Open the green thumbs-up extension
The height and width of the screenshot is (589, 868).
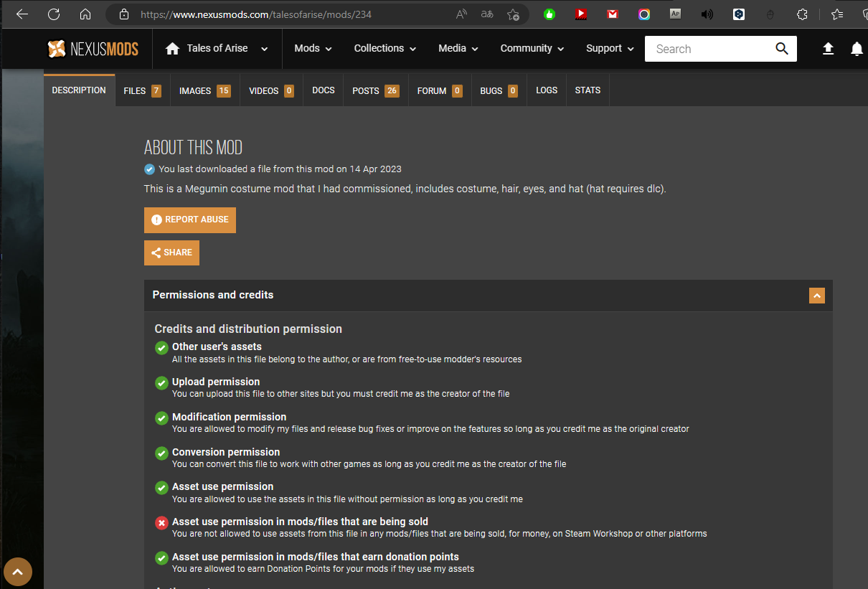pos(549,14)
